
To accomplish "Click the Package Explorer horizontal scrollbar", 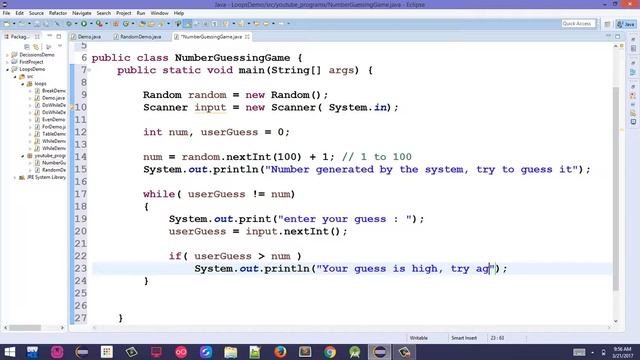I will 25,328.
